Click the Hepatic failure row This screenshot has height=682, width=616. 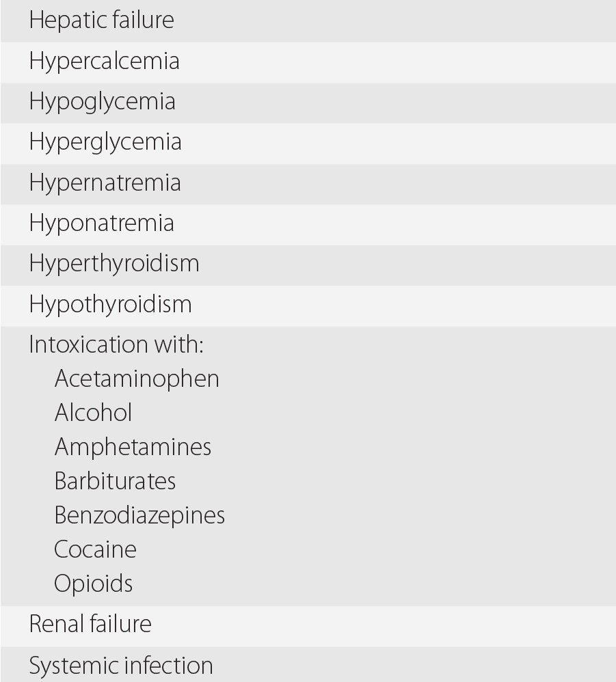101,21
